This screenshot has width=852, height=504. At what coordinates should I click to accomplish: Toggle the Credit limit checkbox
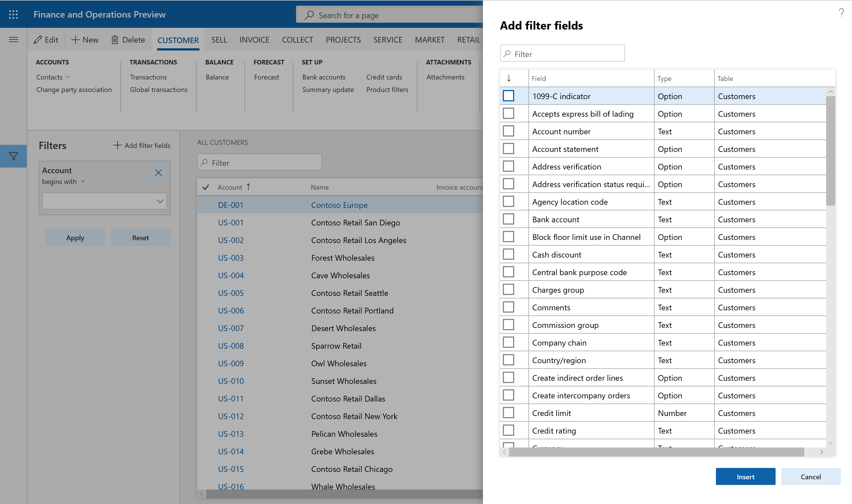point(509,413)
